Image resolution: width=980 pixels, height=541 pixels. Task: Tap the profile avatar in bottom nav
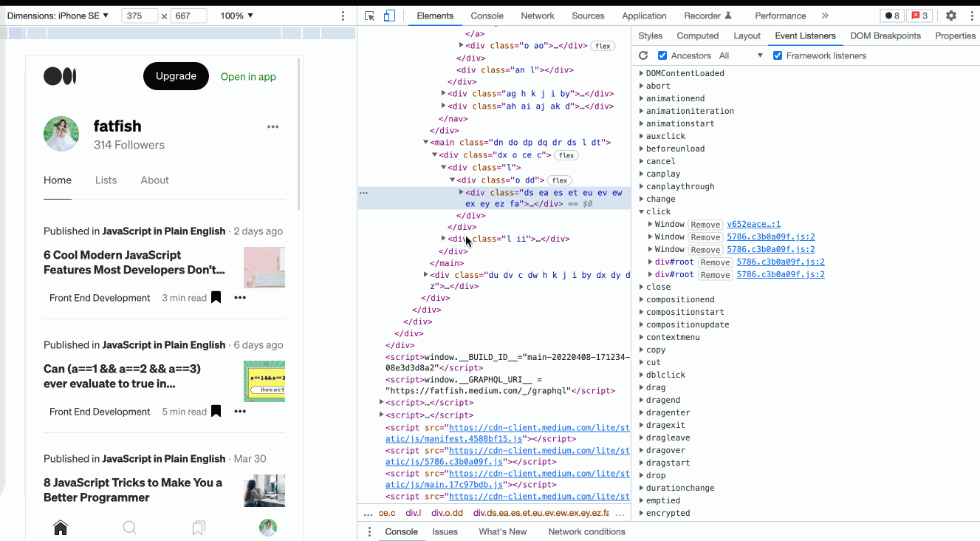point(268,527)
